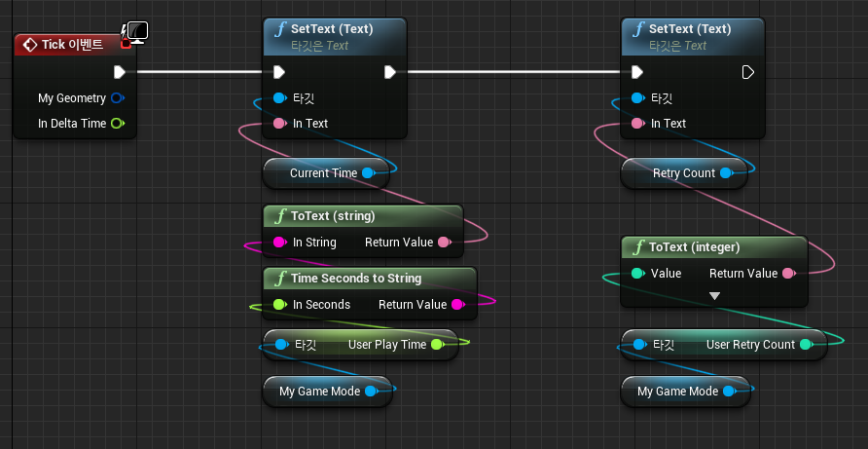Click second SetText node's exec output pin
This screenshot has height=449, width=868.
(x=748, y=72)
